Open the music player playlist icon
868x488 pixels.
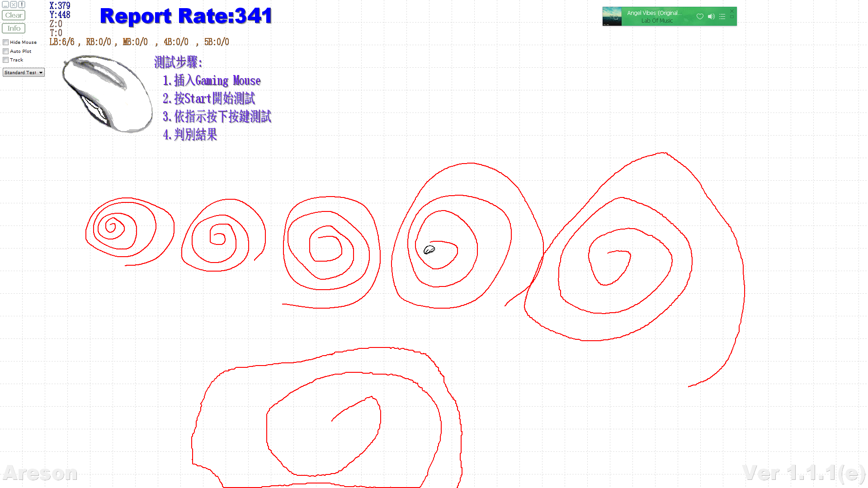pyautogui.click(x=722, y=17)
